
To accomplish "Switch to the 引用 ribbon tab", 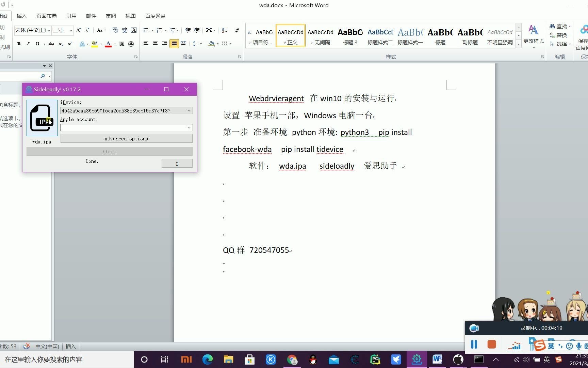I will [x=71, y=16].
